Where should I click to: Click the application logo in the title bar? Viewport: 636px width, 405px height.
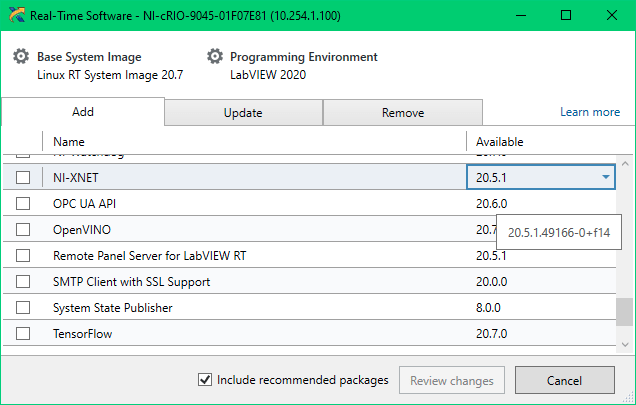[17, 15]
